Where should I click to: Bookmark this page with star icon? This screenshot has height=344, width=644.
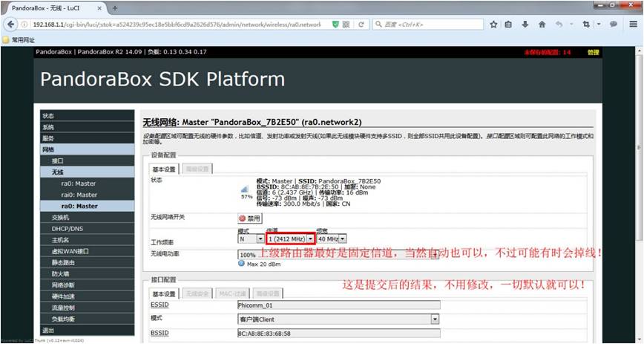pyautogui.click(x=493, y=25)
